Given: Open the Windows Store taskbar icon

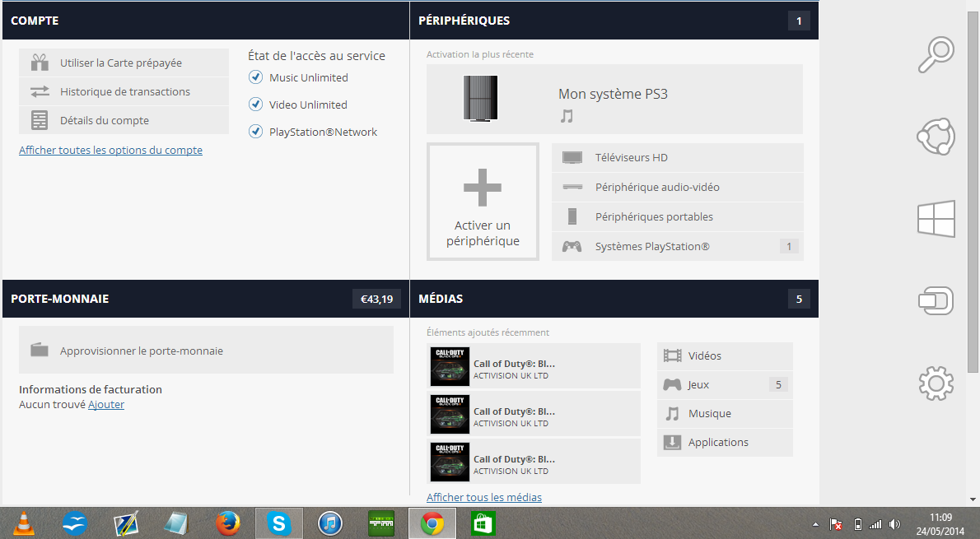Looking at the screenshot, I should 483,523.
